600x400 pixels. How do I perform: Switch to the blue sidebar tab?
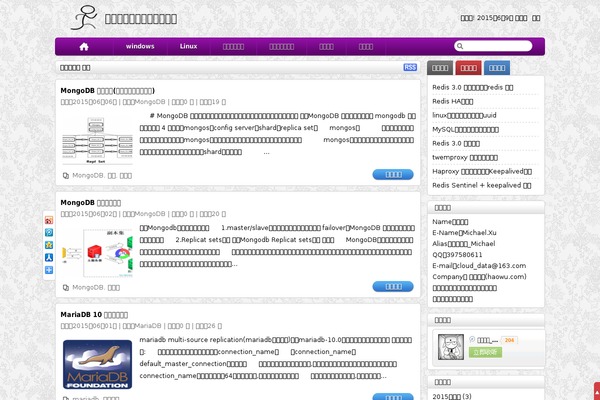[497, 68]
